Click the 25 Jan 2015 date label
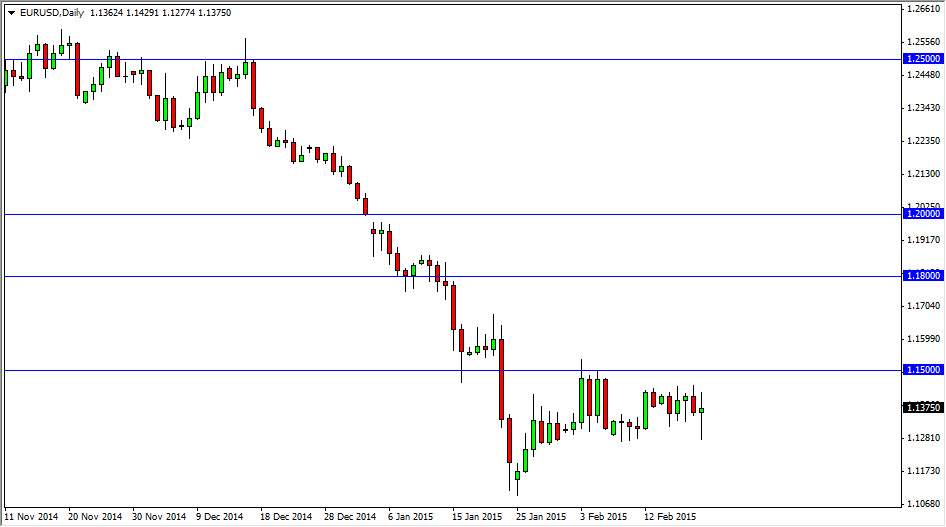 (541, 517)
